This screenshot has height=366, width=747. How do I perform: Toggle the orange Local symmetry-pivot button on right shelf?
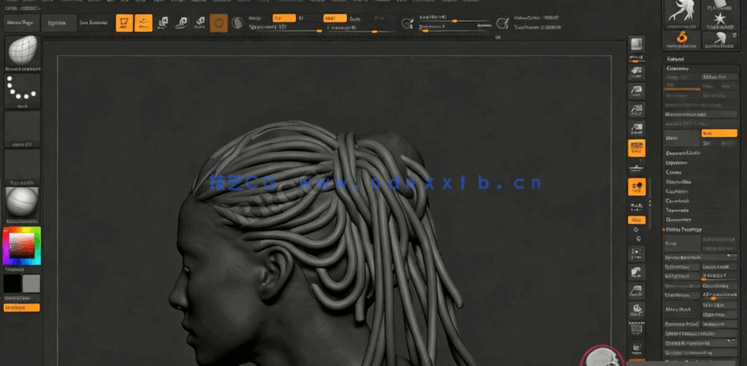[x=636, y=187]
